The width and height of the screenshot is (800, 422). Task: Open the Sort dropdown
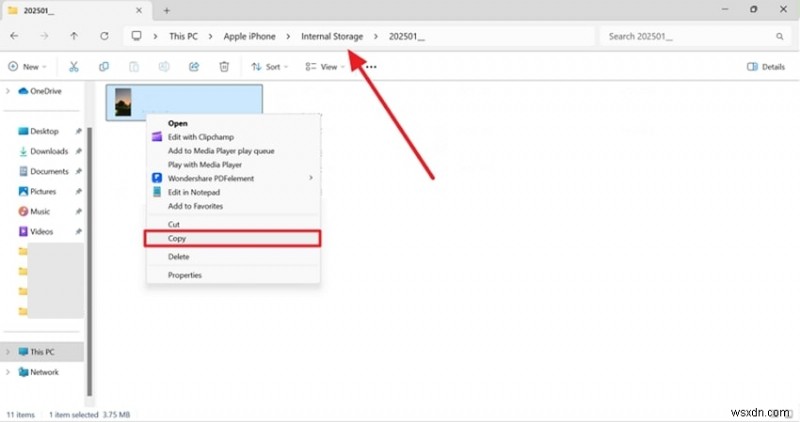point(270,67)
